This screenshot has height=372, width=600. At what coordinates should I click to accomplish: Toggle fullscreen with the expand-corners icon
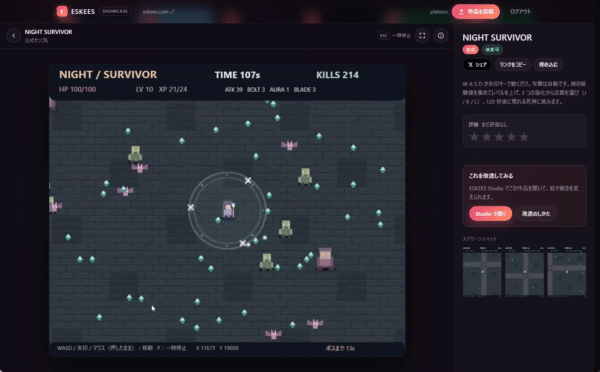click(422, 36)
